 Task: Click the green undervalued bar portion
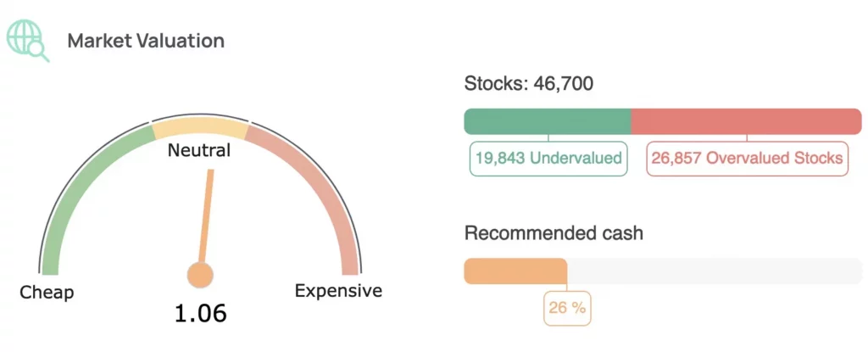(x=548, y=121)
